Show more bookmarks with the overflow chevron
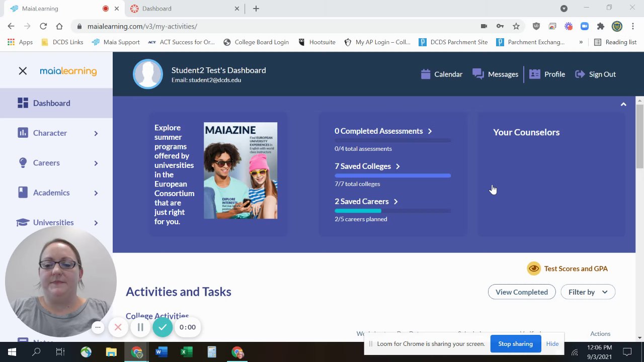The height and width of the screenshot is (362, 644). [581, 42]
